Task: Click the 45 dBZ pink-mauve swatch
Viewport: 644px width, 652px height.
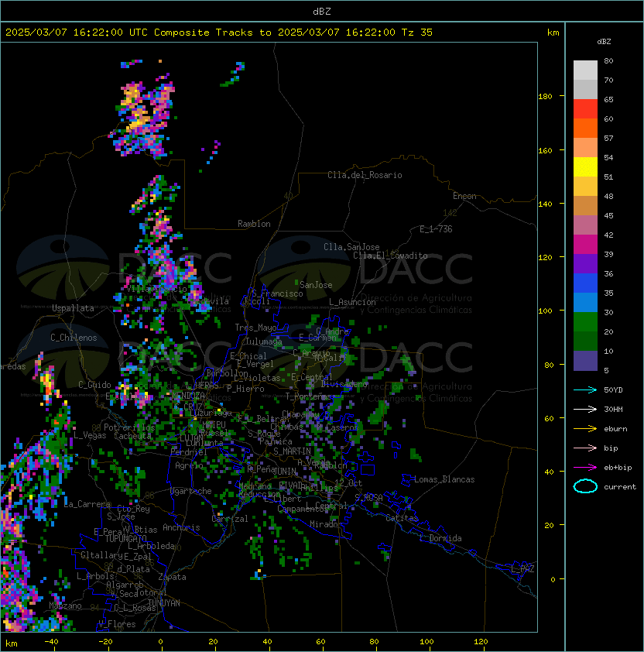Action: (585, 225)
